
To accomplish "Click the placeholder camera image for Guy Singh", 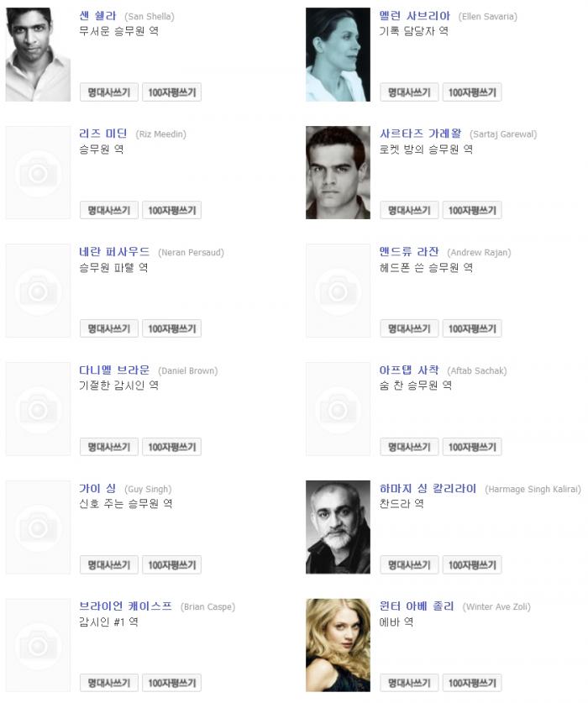I will [x=38, y=527].
